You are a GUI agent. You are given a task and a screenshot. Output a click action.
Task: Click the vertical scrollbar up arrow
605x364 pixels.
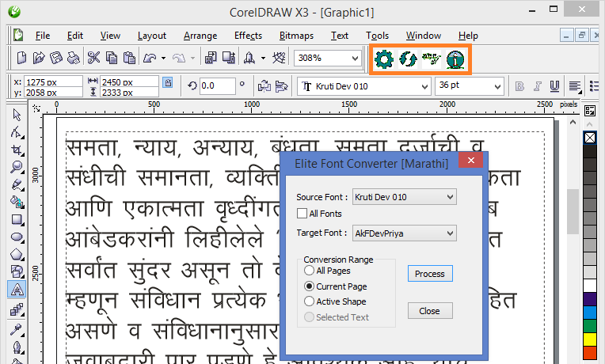point(573,122)
